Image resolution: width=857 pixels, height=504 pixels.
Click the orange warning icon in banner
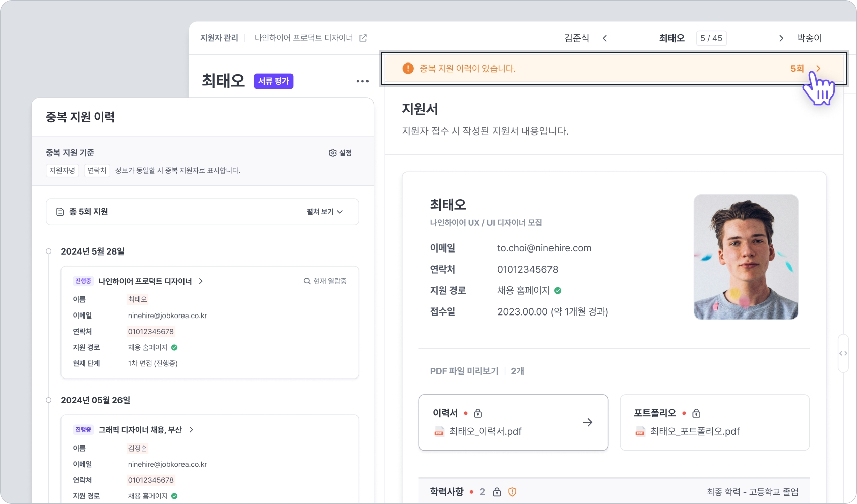pyautogui.click(x=408, y=68)
